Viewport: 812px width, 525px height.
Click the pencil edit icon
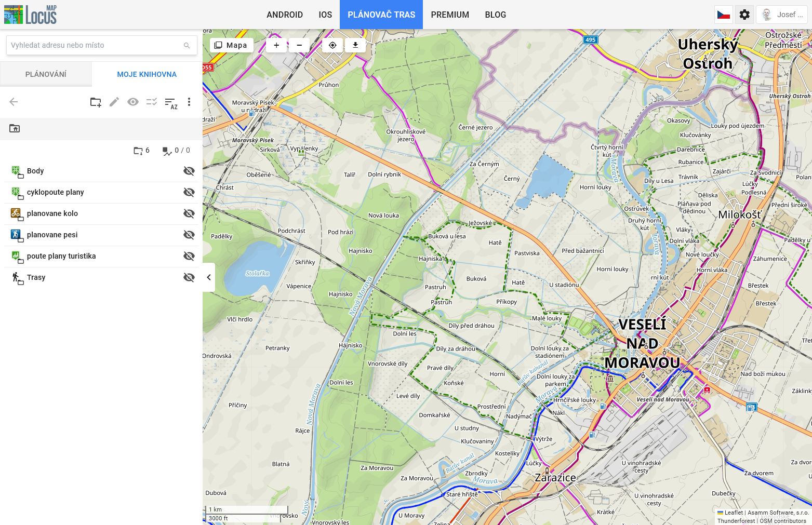(114, 102)
